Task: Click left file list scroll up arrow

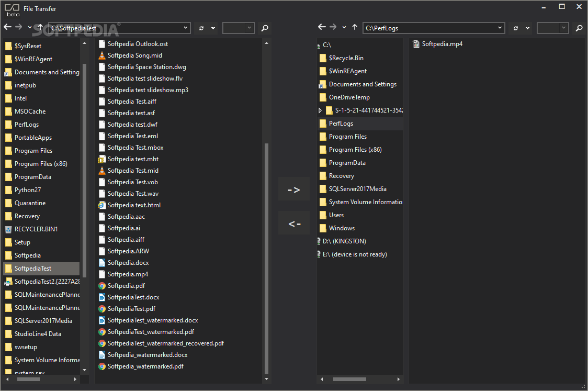Action: coord(267,43)
